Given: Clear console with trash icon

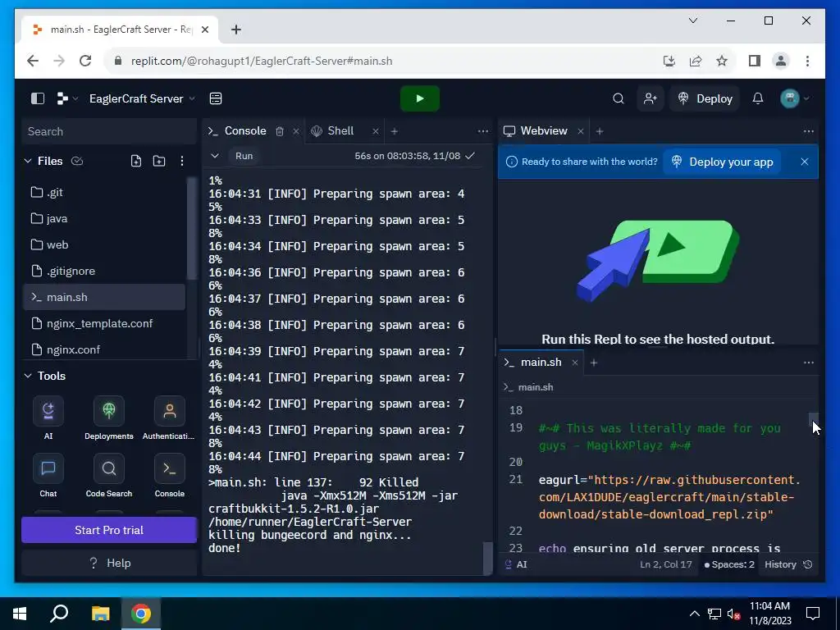Looking at the screenshot, I should click(x=280, y=131).
